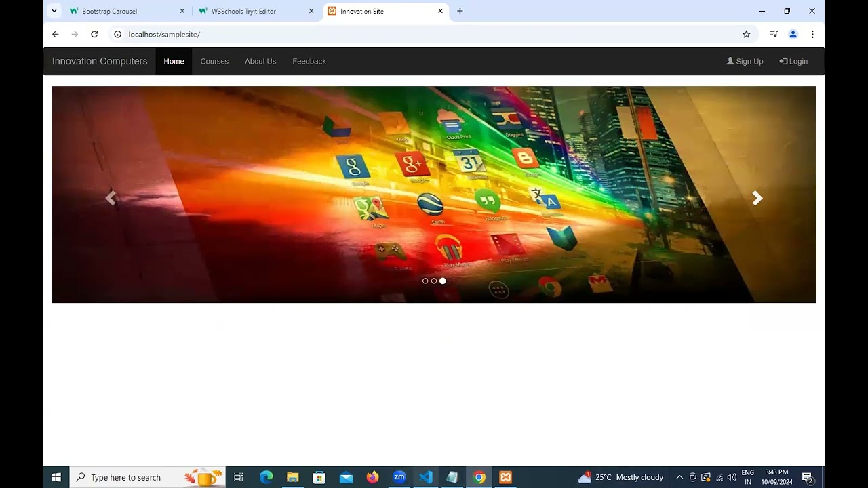Close the Bootstrap Carousel tab
This screenshot has height=488, width=868.
[x=182, y=11]
